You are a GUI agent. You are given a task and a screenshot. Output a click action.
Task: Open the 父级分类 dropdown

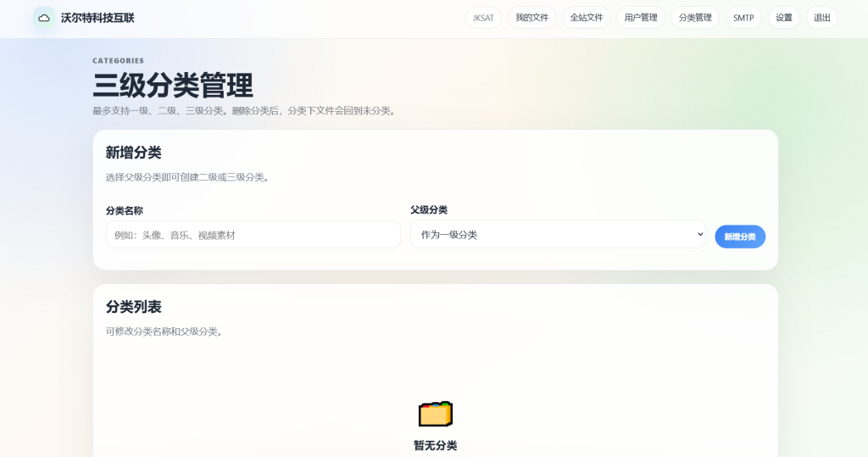558,234
